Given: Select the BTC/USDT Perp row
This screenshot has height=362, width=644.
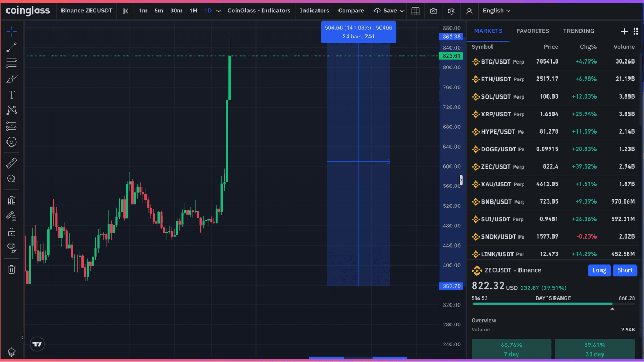Looking at the screenshot, I should pyautogui.click(x=553, y=61).
